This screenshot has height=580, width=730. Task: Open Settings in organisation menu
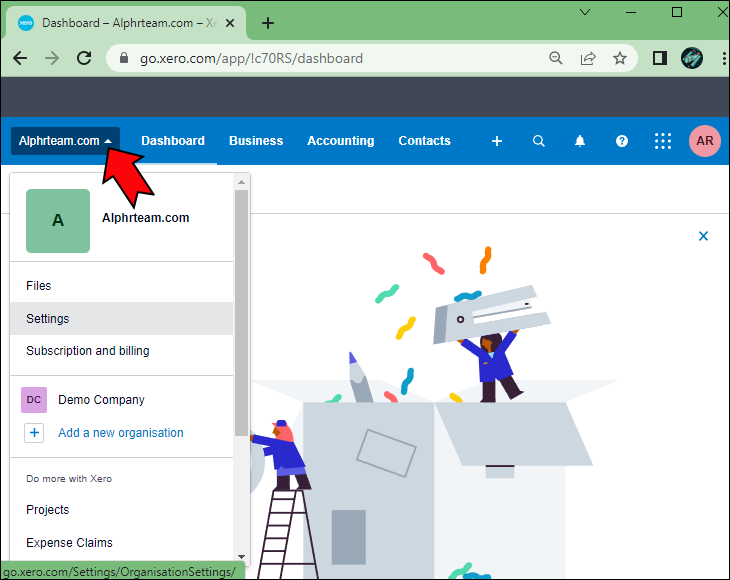122,318
